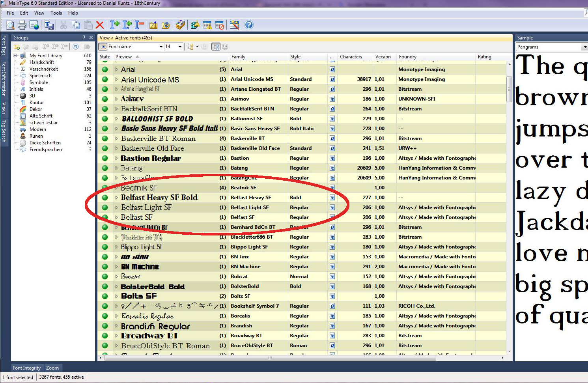Expand the Baskerville BT Roman row
This screenshot has width=588, height=383.
coord(116,138)
